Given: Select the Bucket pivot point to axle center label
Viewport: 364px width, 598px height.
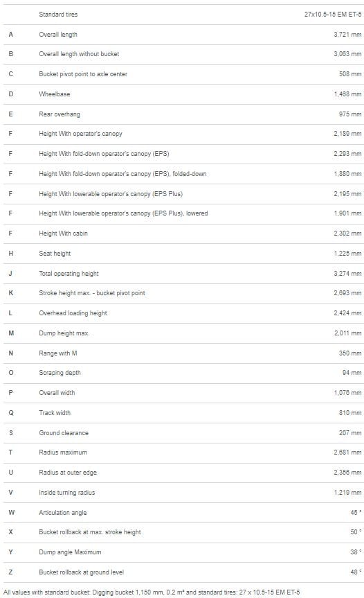Looking at the screenshot, I should (x=83, y=74).
